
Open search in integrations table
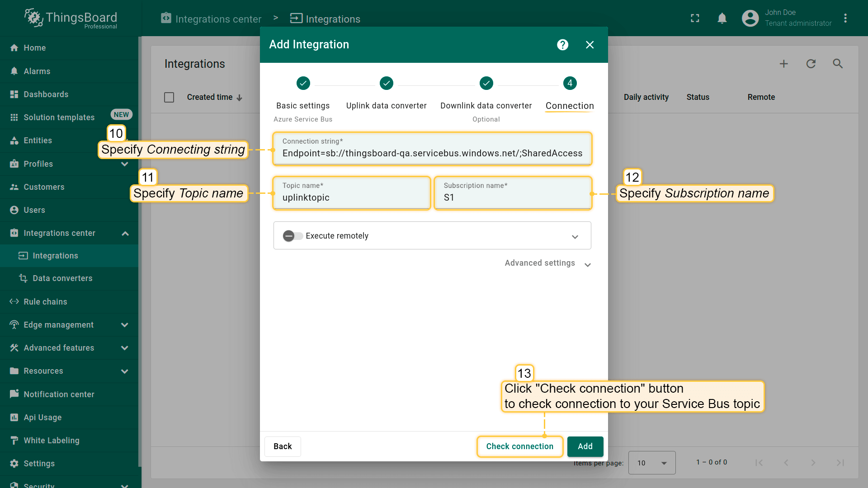[838, 64]
